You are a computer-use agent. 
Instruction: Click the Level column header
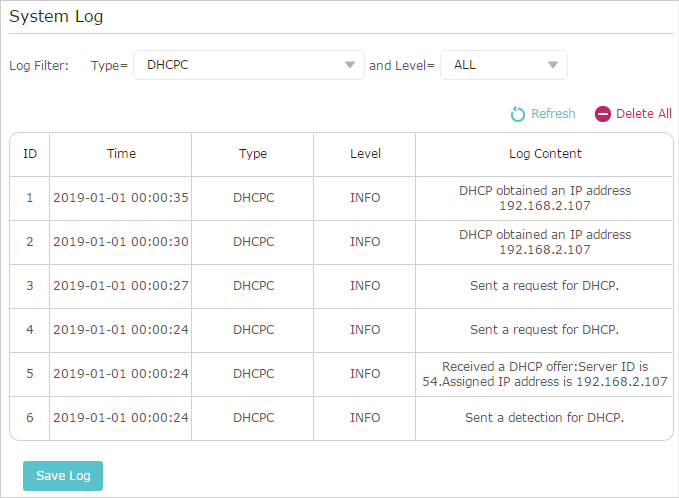pos(365,154)
